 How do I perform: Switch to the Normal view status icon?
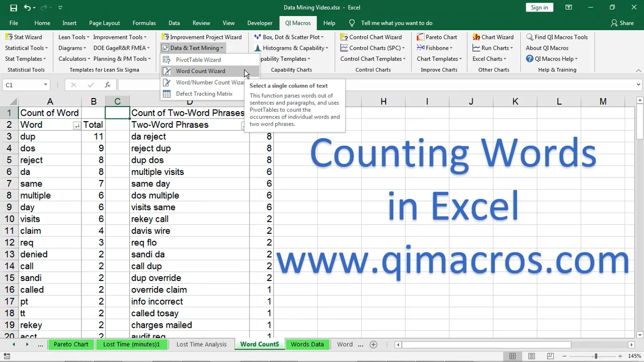tap(512, 356)
